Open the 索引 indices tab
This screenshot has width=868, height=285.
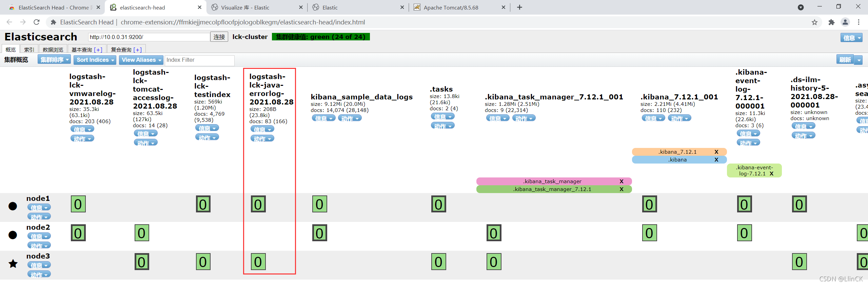pyautogui.click(x=29, y=49)
